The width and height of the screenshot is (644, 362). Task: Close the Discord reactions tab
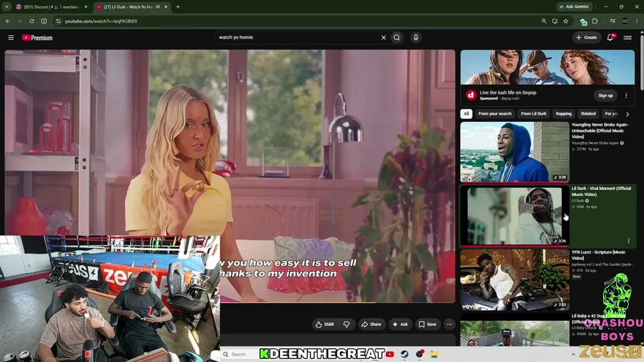coord(86,7)
